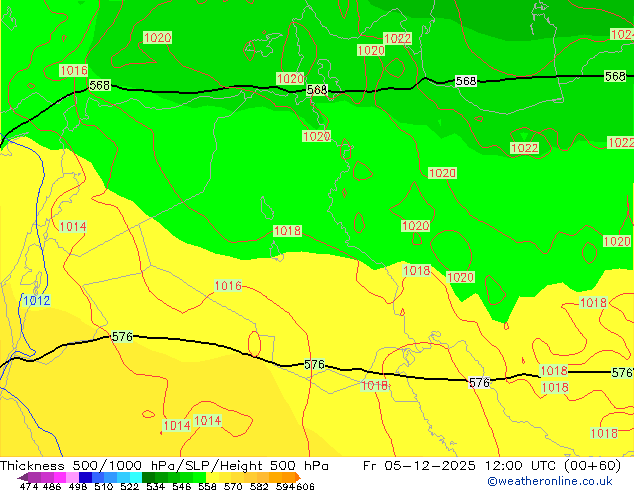Click the legend value 510
The width and height of the screenshot is (634, 490).
click(x=104, y=486)
